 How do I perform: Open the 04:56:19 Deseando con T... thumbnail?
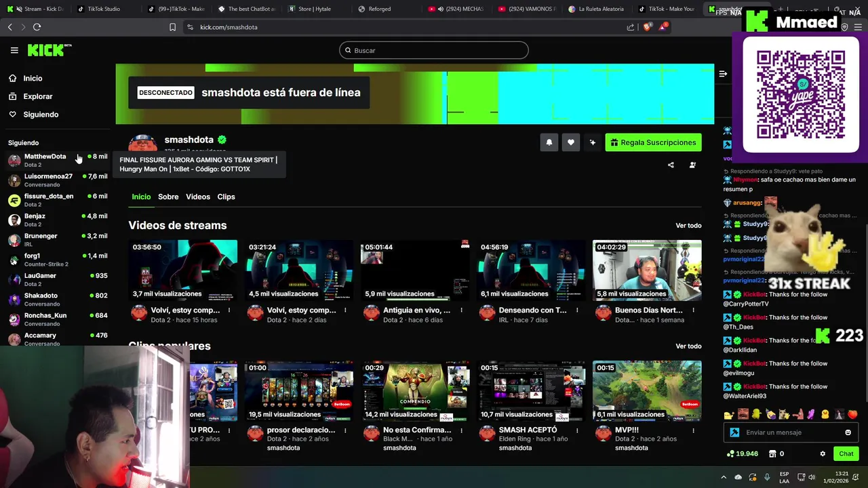click(x=531, y=270)
